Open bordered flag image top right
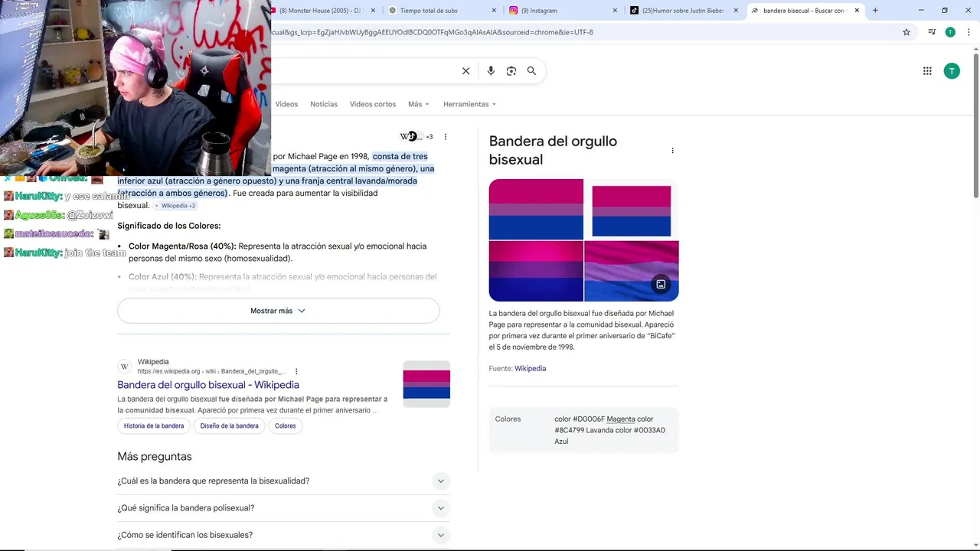980x551 pixels. click(632, 209)
